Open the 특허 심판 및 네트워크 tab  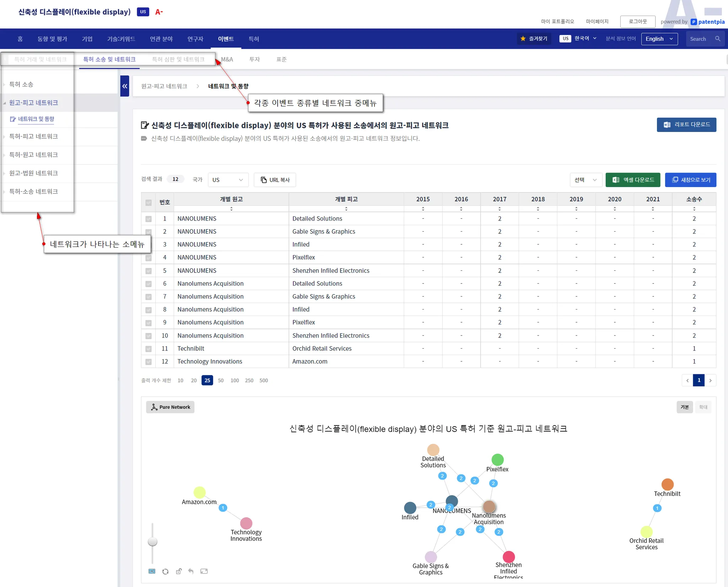(x=178, y=59)
